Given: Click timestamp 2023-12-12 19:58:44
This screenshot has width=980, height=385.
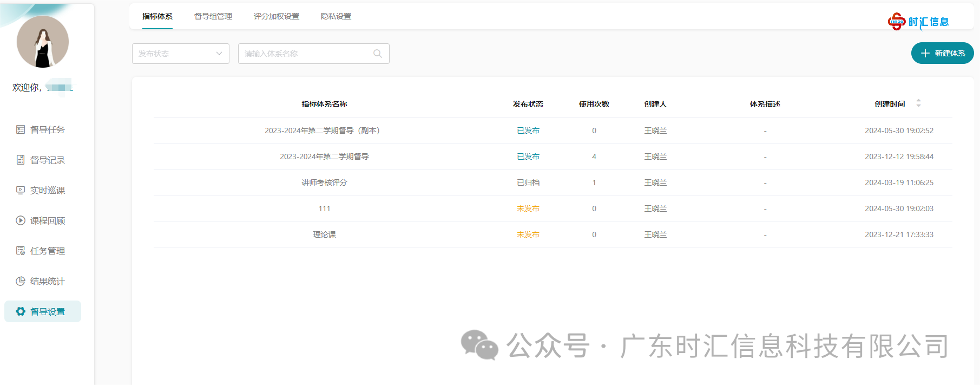Looking at the screenshot, I should [899, 156].
